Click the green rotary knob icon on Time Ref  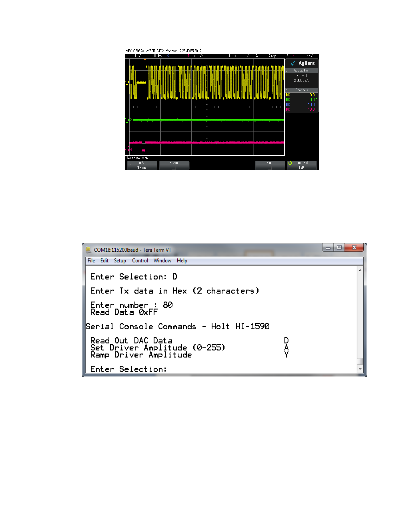pos(290,163)
